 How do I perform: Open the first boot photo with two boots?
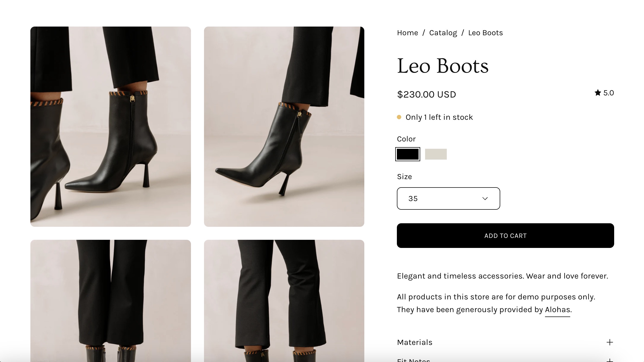[x=111, y=127]
